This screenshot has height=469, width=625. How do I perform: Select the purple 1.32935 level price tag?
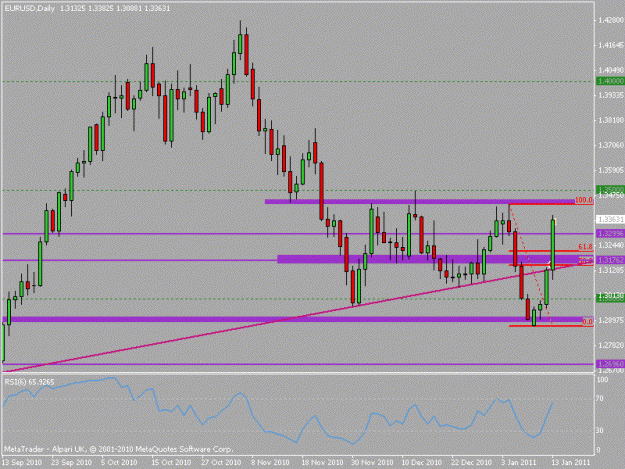[610, 234]
